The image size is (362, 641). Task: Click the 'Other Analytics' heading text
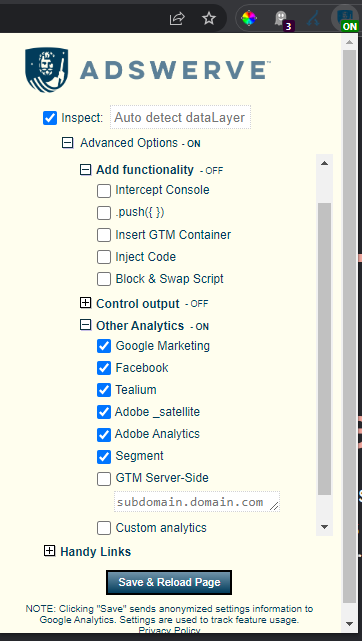[x=140, y=325]
